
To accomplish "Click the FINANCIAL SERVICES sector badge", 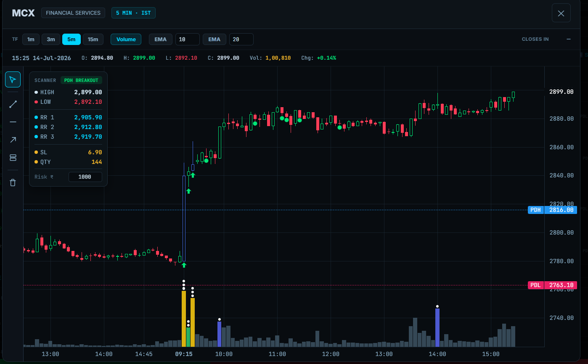I will tap(73, 13).
